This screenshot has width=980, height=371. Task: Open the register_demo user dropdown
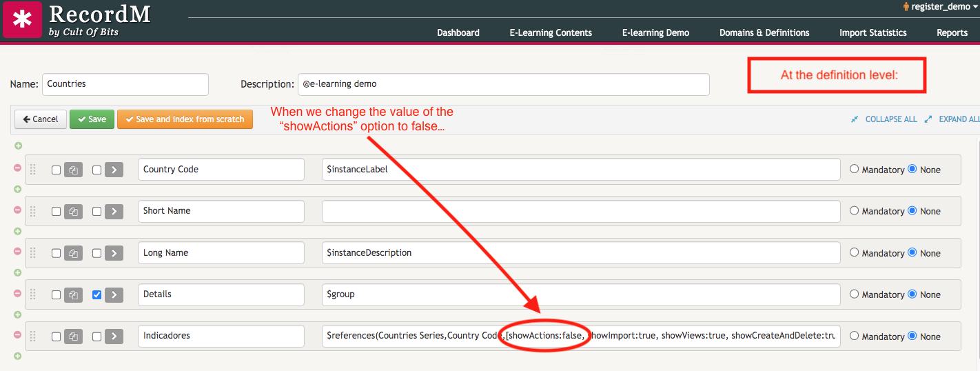pyautogui.click(x=940, y=6)
